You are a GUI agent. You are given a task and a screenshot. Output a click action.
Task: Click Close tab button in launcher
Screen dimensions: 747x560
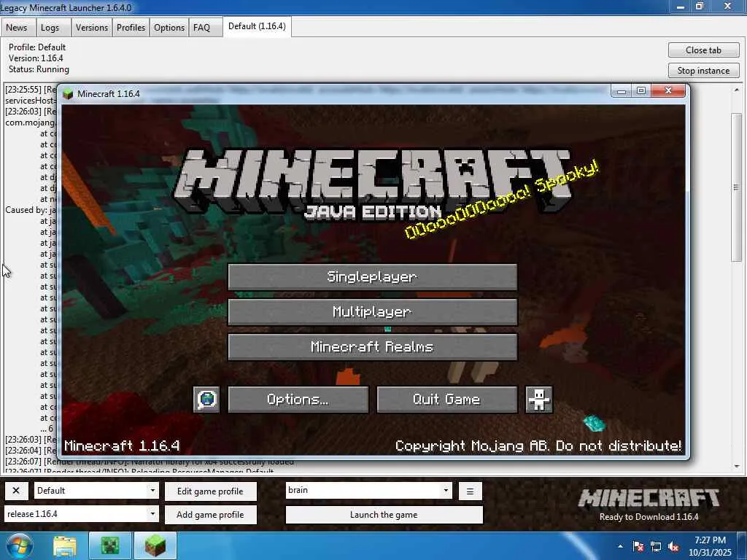coord(704,50)
